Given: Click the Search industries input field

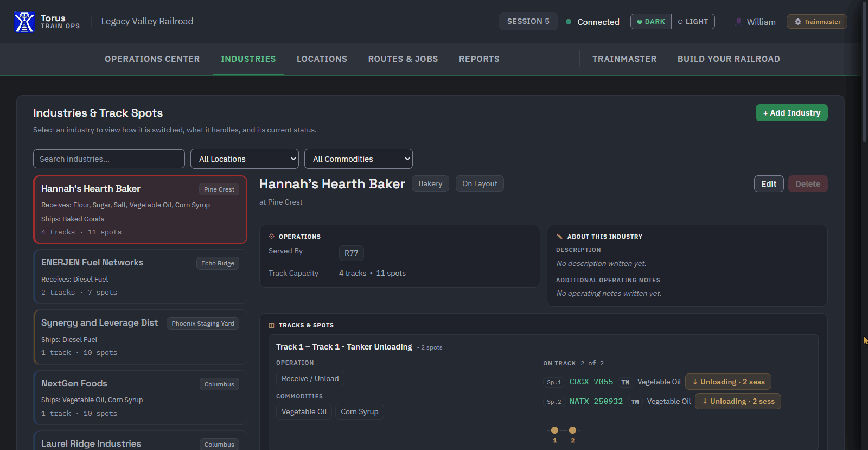Looking at the screenshot, I should click(109, 159).
